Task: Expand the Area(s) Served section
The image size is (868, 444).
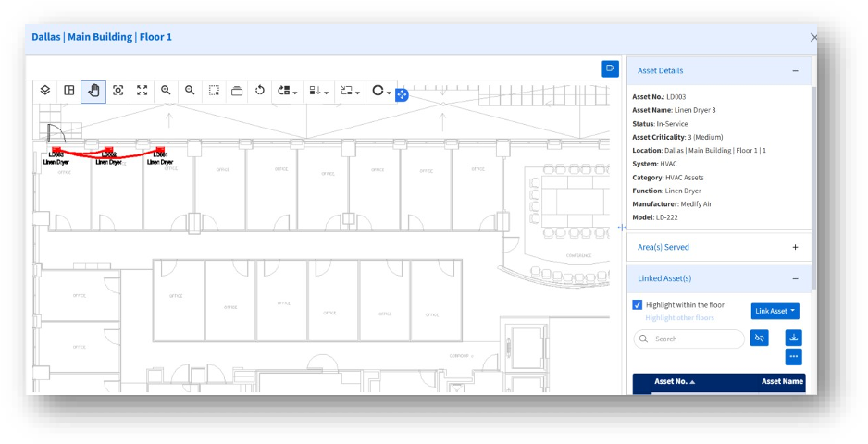Action: point(795,247)
